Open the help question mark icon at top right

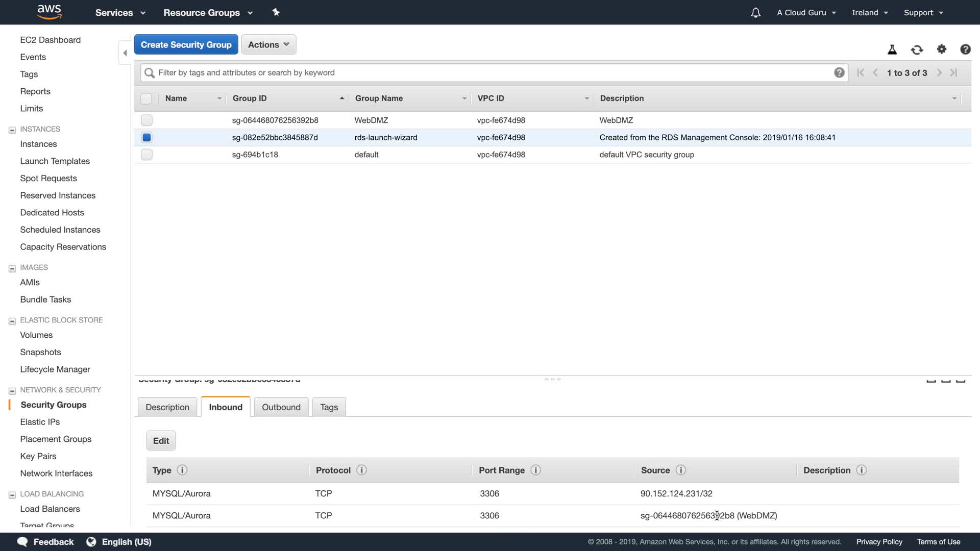pyautogui.click(x=965, y=49)
